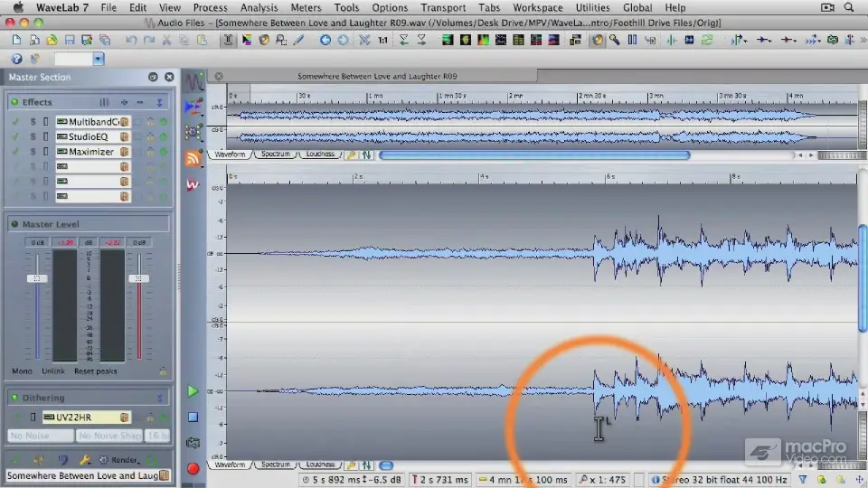The height and width of the screenshot is (488, 868).
Task: Open the Maximizer preset icon
Action: (x=125, y=152)
